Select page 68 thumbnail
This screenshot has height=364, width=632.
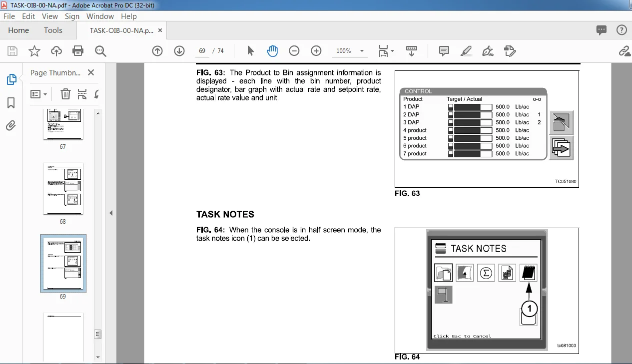pyautogui.click(x=63, y=189)
